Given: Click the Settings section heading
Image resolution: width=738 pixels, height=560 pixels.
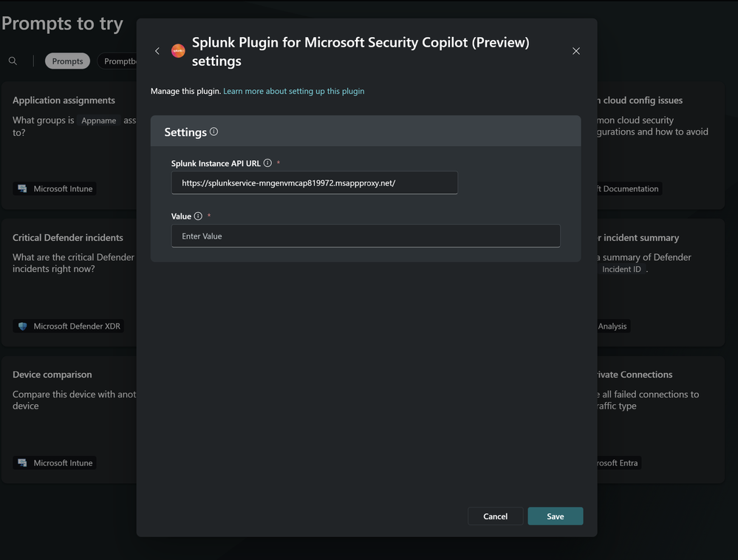Looking at the screenshot, I should (185, 132).
